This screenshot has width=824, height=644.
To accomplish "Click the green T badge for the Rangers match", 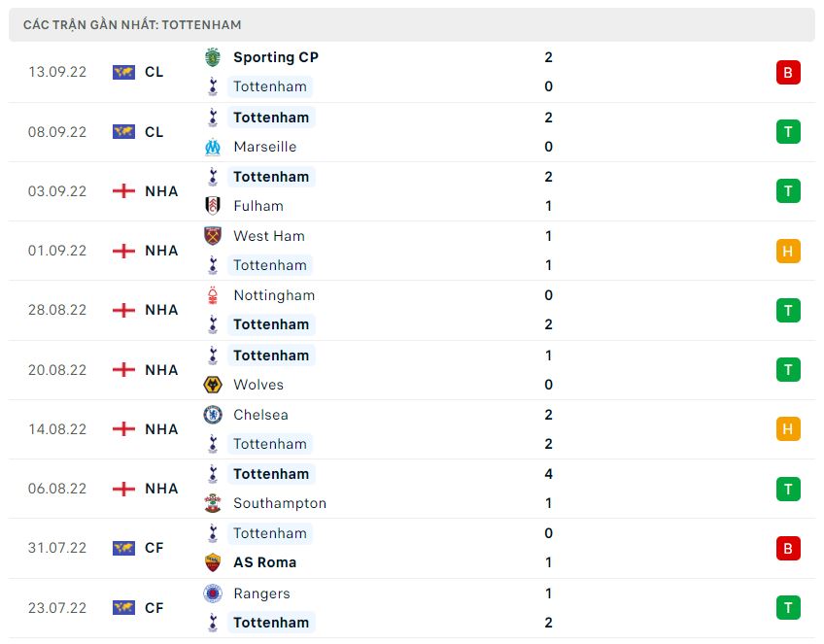I will tap(788, 607).
